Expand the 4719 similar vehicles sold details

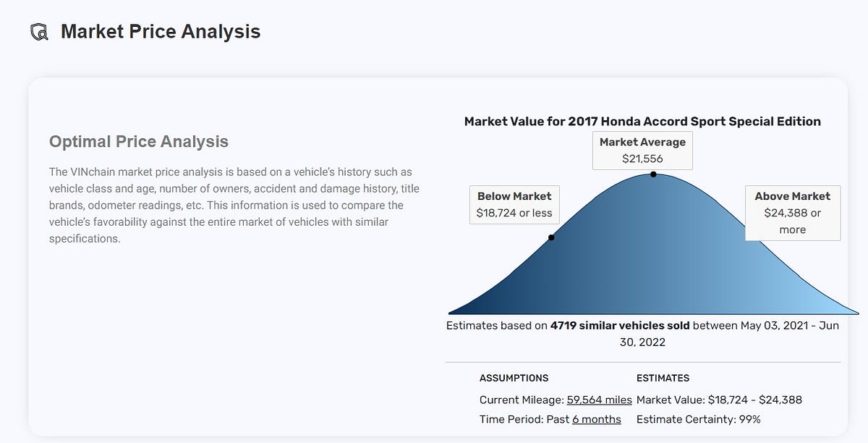point(619,325)
